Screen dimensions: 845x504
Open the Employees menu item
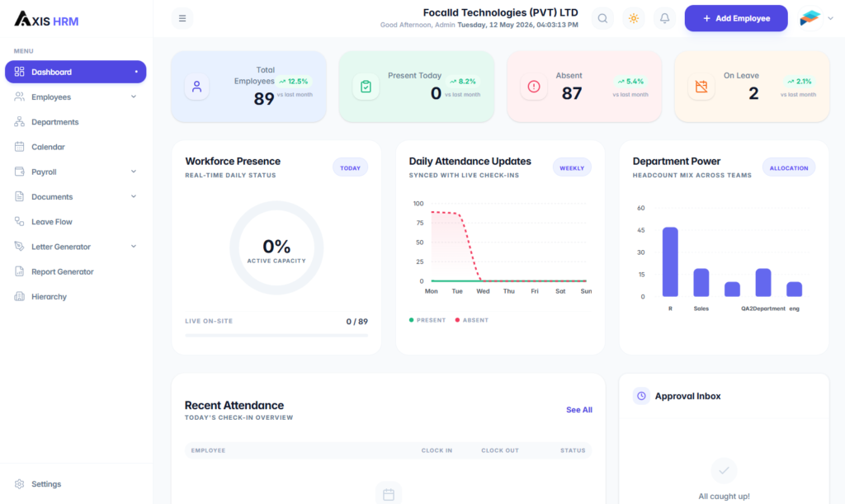pyautogui.click(x=75, y=97)
